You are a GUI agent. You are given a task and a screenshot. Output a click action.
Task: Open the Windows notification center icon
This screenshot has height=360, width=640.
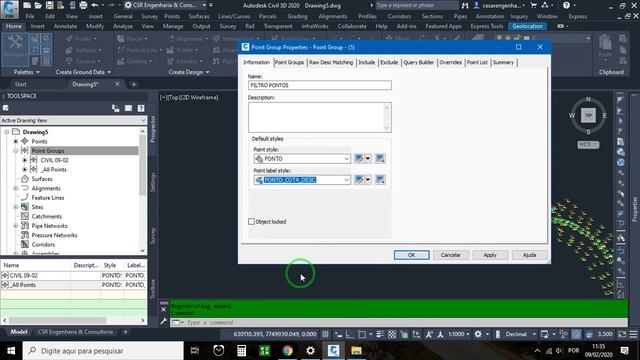coord(624,351)
